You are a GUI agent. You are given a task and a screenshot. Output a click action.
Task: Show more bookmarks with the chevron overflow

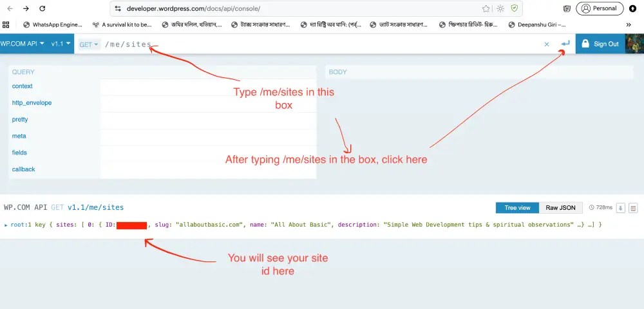pos(629,25)
